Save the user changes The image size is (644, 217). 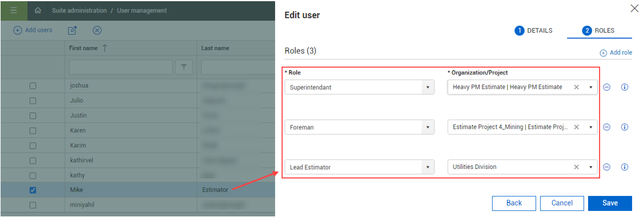pos(610,203)
